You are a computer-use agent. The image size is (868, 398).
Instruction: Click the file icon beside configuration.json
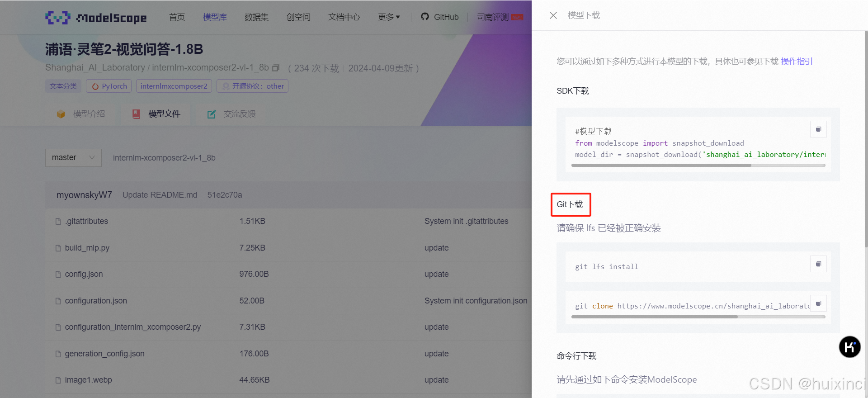coord(58,301)
